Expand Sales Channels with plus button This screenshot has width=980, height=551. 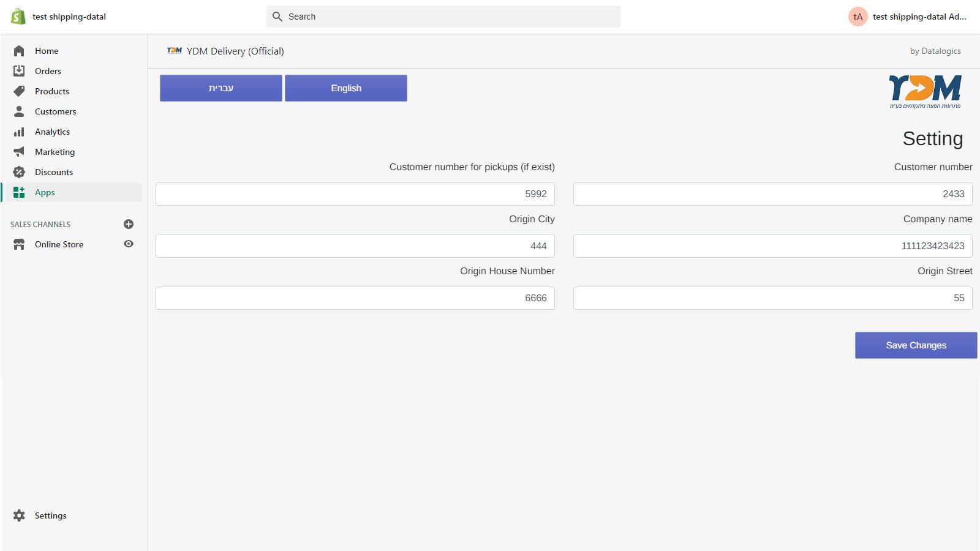129,224
